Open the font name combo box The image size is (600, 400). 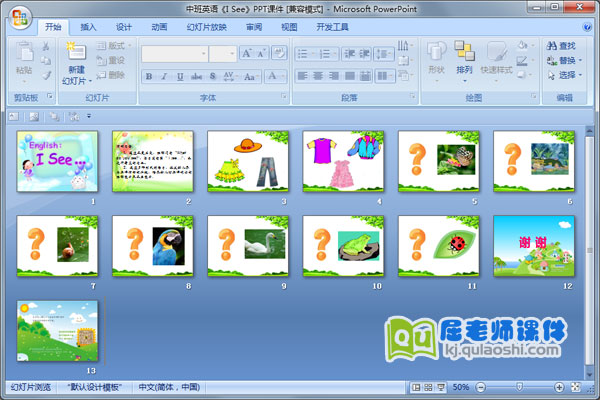174,54
